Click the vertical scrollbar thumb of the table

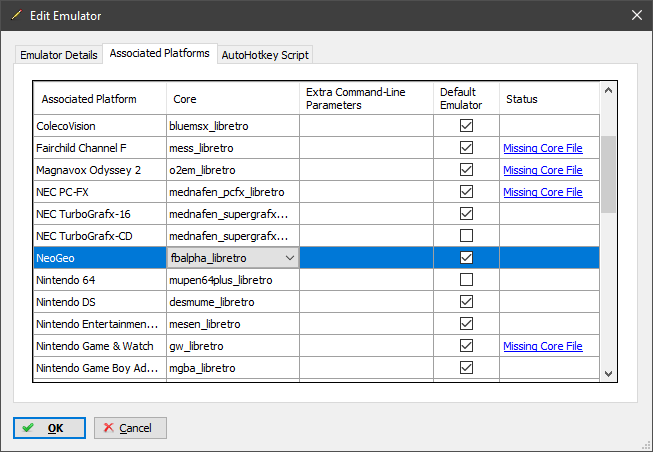608,174
